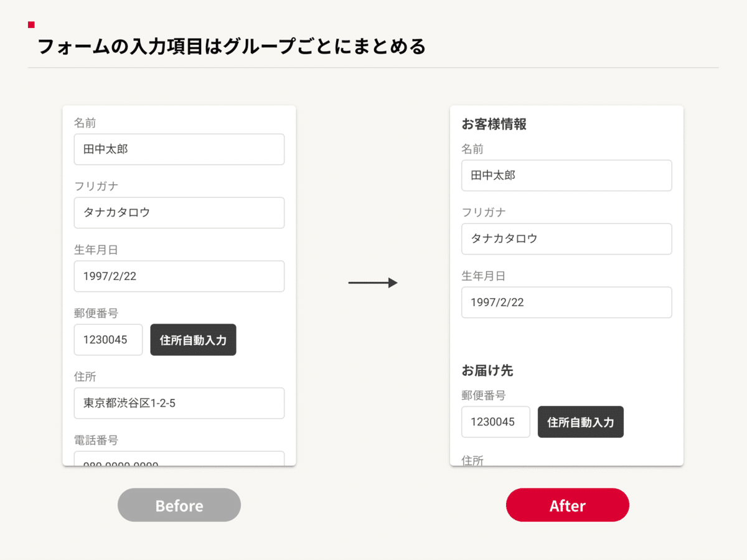The image size is (747, 560).
Task: Click the 郵便番号 label in the After form
Action: coord(483,396)
